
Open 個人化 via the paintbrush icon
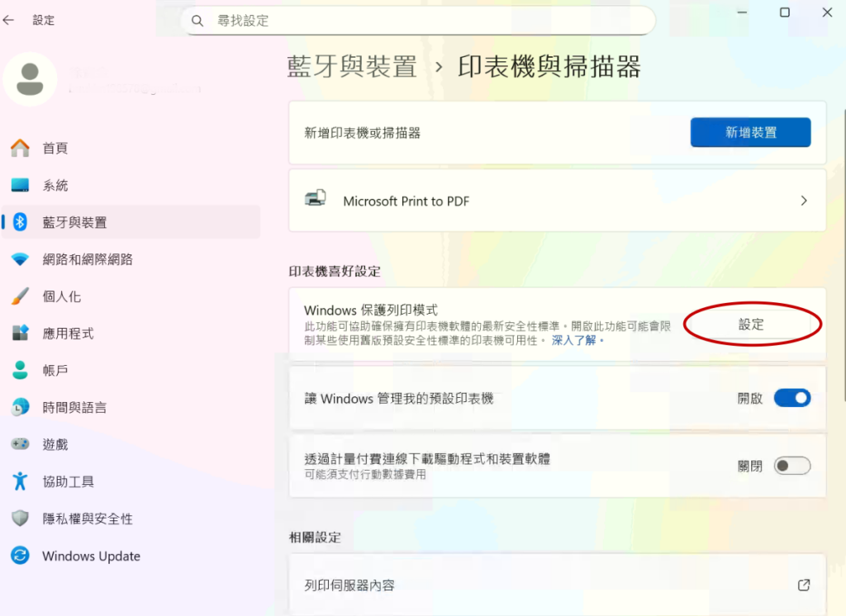(x=20, y=296)
